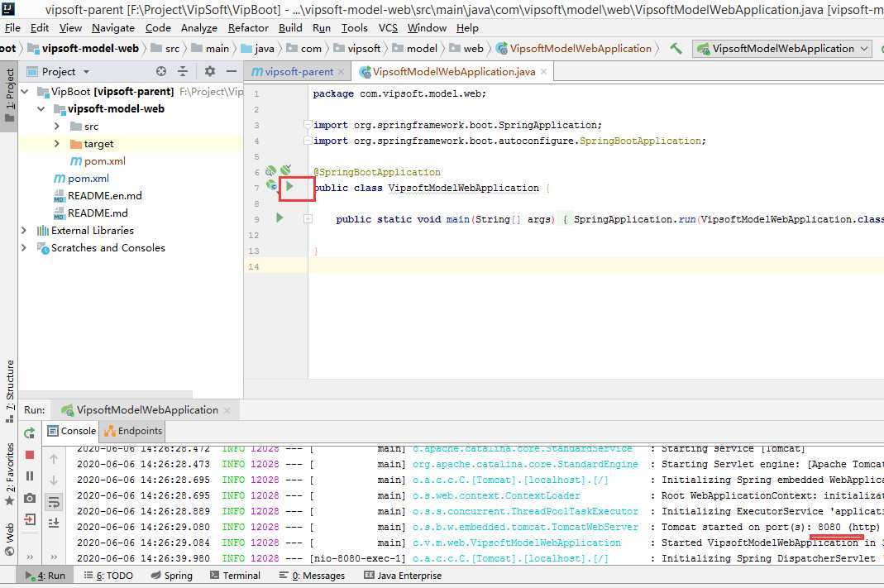Toggle soft-wrap in the console

(x=54, y=502)
